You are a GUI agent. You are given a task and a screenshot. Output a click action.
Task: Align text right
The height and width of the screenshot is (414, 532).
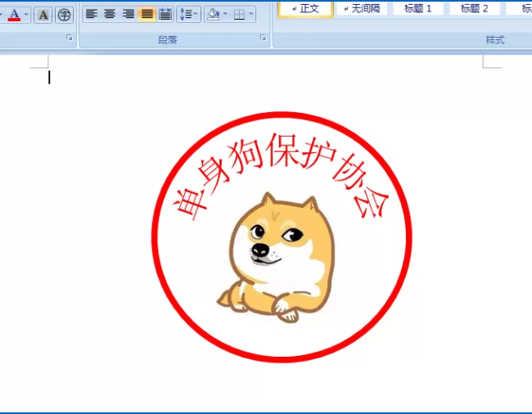(x=128, y=14)
